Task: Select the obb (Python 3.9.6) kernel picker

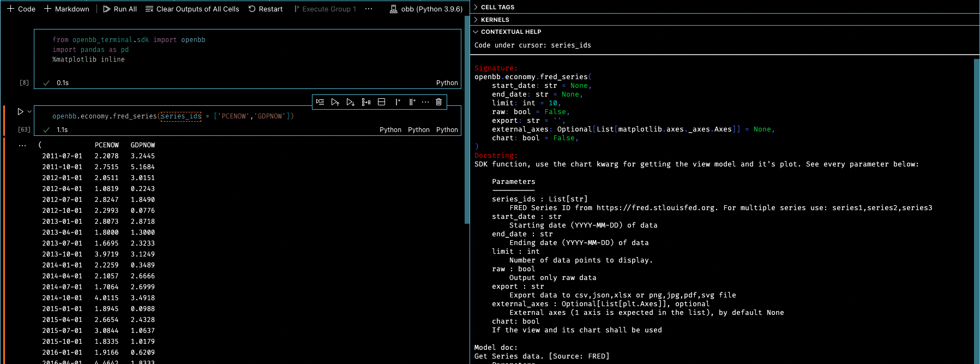Action: coord(426,9)
